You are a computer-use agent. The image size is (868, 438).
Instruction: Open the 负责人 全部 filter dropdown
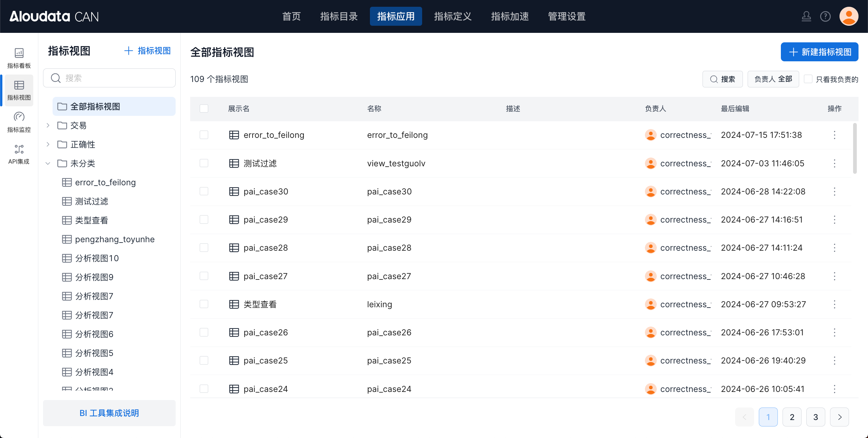pos(773,79)
